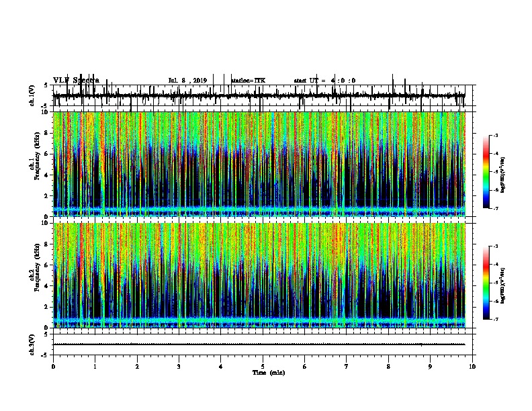Click the ch.3 voltage waveform trace
The image size is (532, 411).
pos(259,345)
